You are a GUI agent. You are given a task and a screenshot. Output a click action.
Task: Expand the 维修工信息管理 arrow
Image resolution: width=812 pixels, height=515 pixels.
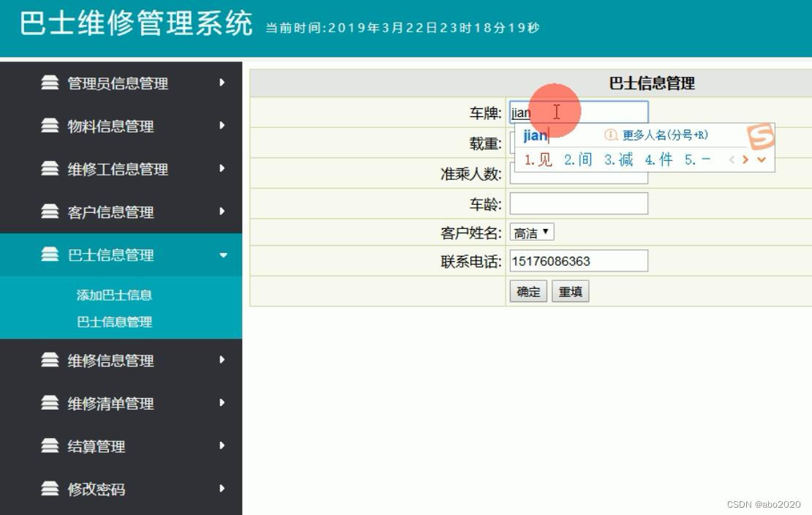[x=222, y=168]
